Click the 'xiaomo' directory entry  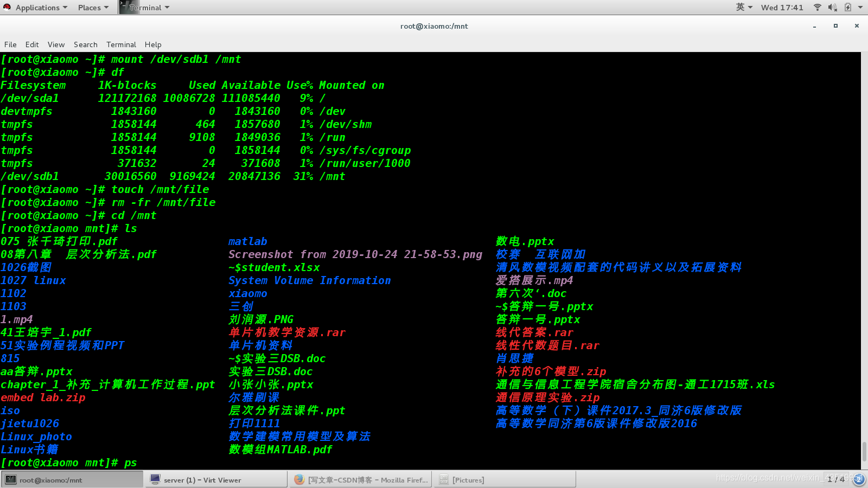tap(247, 293)
